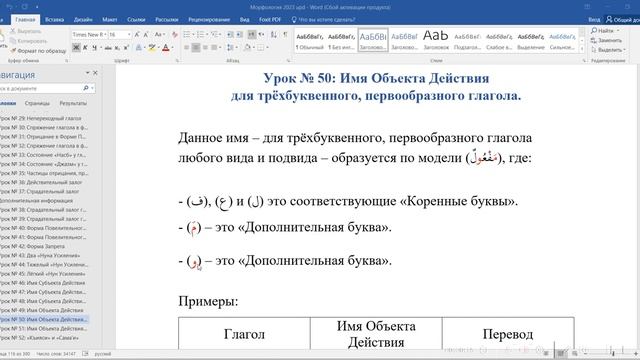Click the line spacing icon

click(231, 48)
